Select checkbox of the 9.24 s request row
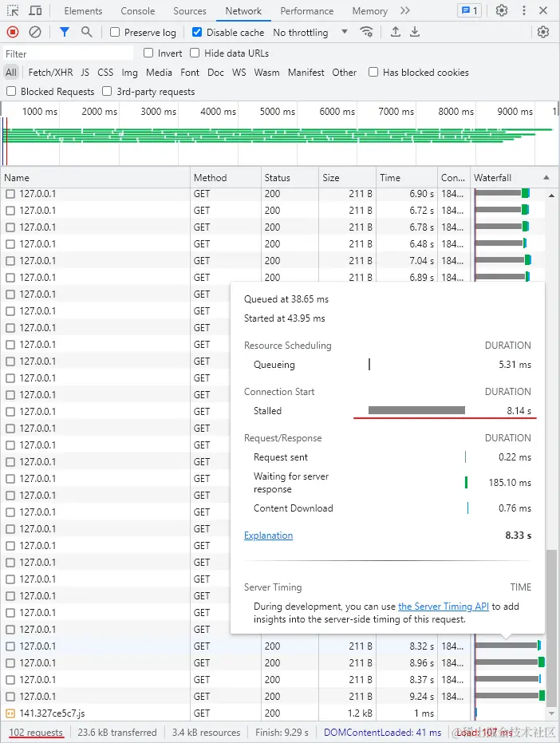This screenshot has height=743, width=560. tap(10, 697)
